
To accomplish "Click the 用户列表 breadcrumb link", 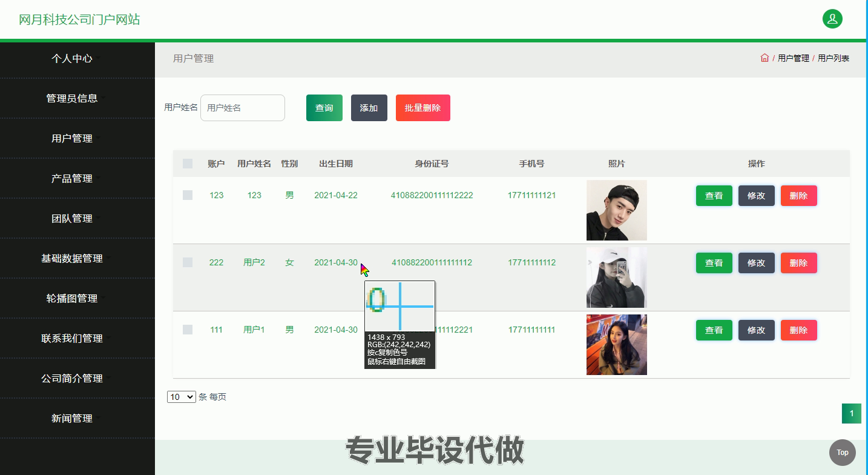I will pyautogui.click(x=833, y=58).
